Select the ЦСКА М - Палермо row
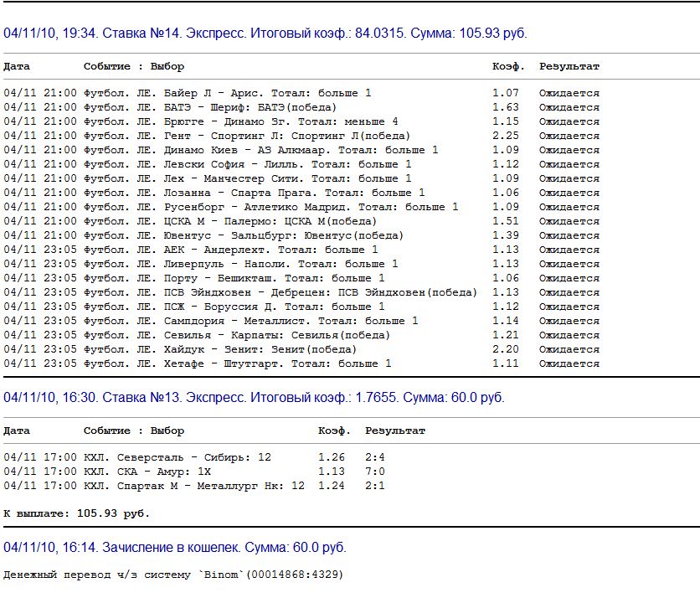This screenshot has height=598, width=700. pos(301,221)
